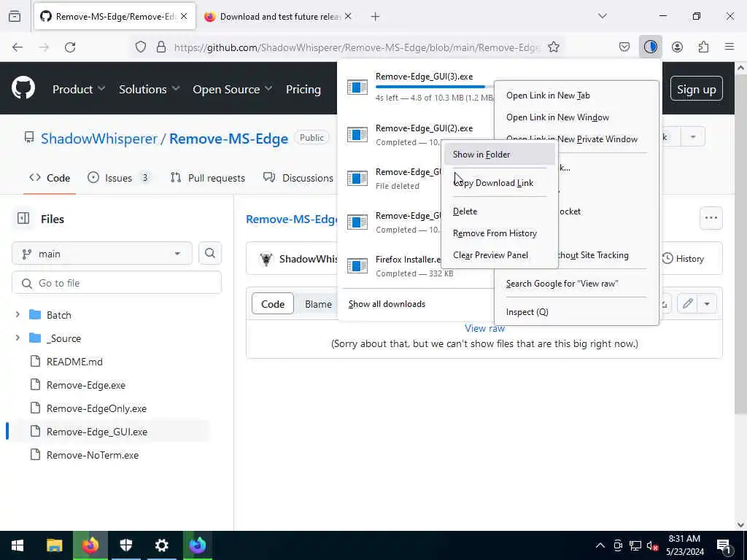Screen dimensions: 747x560
Task: Open Windows Security shield in taskbar
Action: [x=125, y=545]
